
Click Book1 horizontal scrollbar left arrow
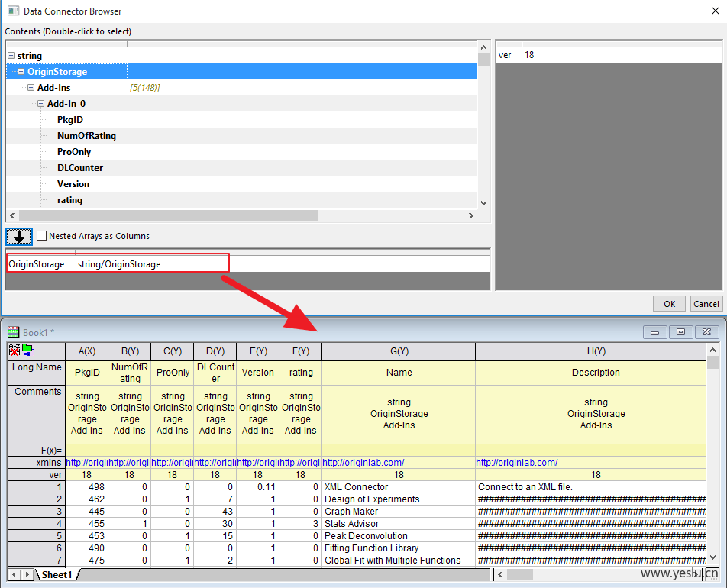click(500, 574)
